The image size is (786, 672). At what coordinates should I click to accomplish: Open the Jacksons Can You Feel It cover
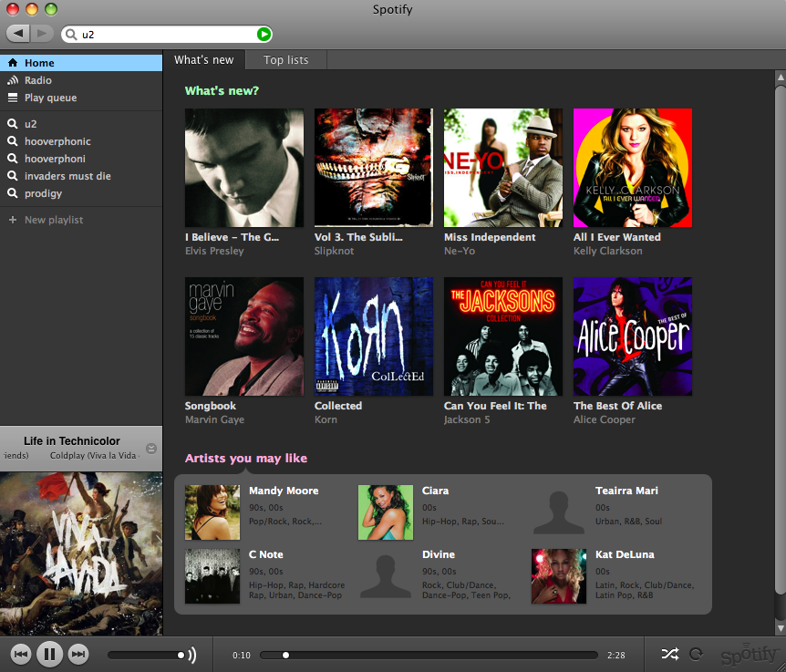[x=503, y=336]
